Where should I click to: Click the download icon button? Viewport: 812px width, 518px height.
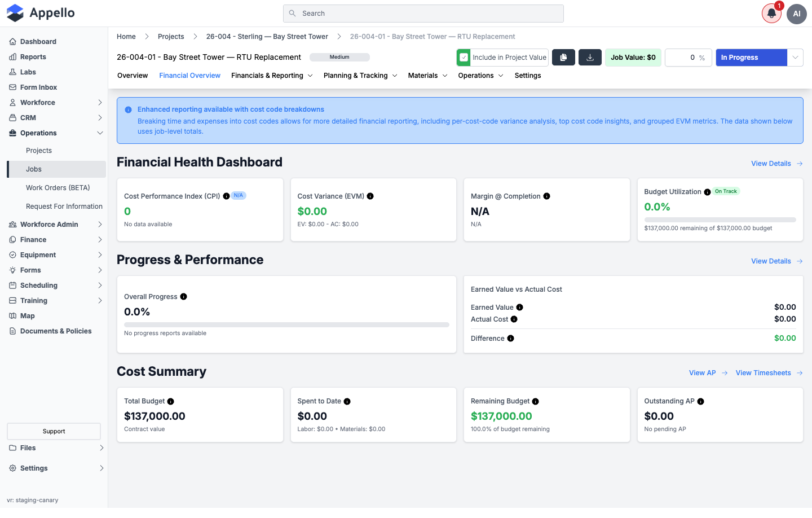click(590, 58)
